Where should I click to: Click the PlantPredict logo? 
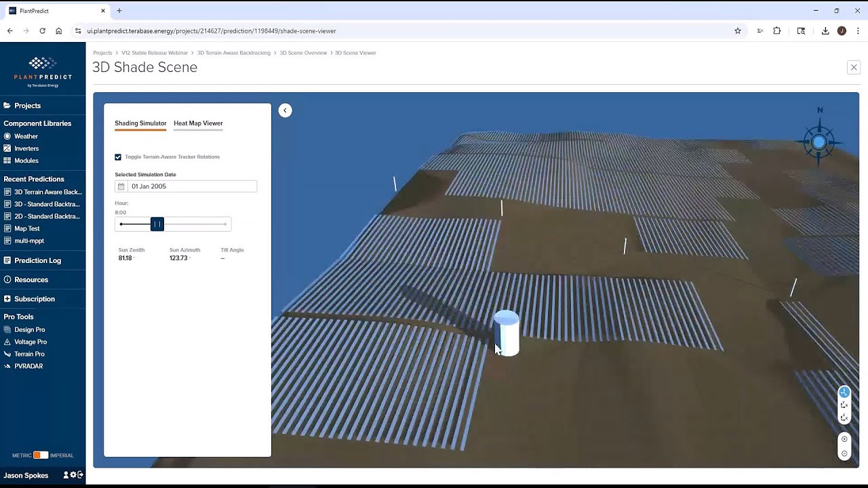pos(43,72)
